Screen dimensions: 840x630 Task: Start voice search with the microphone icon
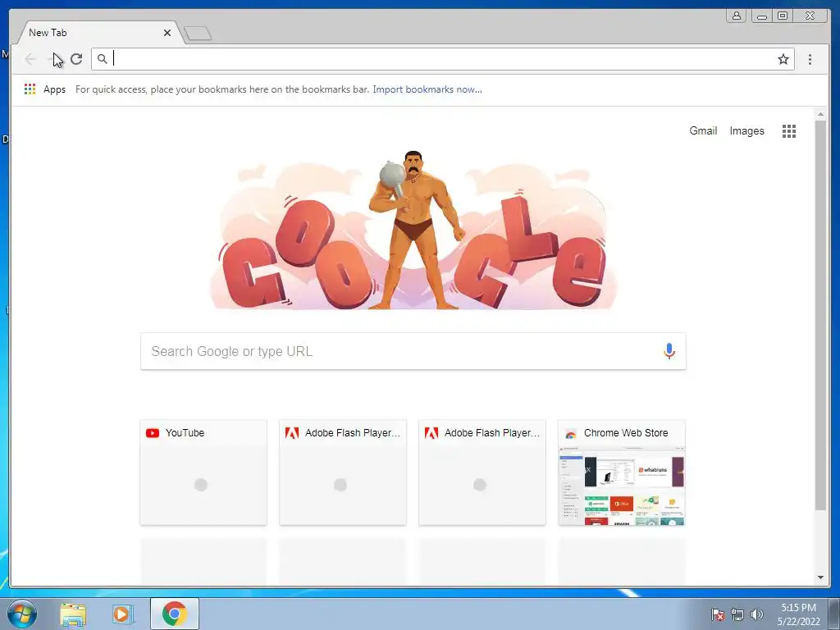669,351
